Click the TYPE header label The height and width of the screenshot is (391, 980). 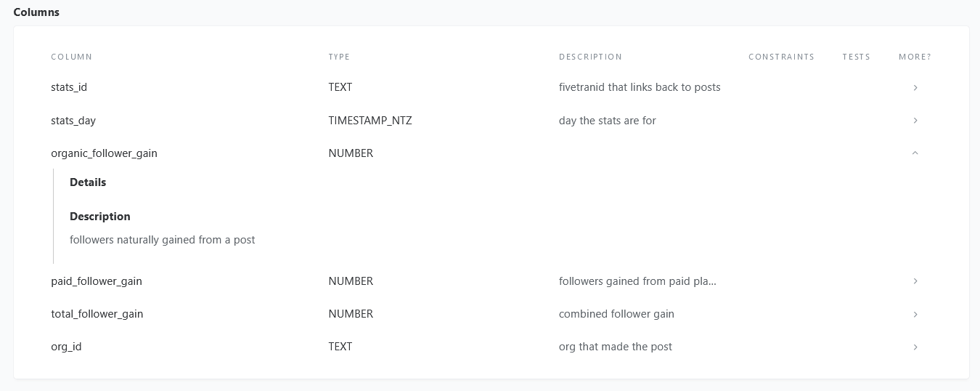[339, 57]
